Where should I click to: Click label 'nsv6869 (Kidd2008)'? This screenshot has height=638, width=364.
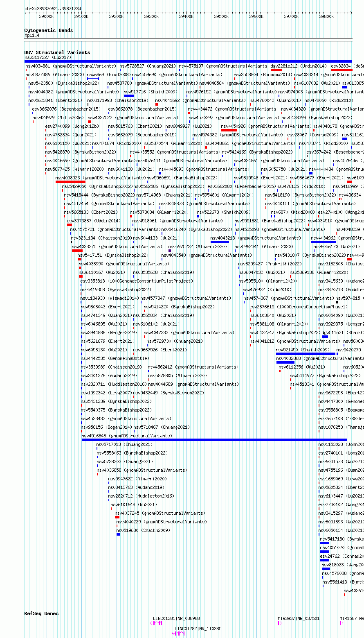point(109,75)
